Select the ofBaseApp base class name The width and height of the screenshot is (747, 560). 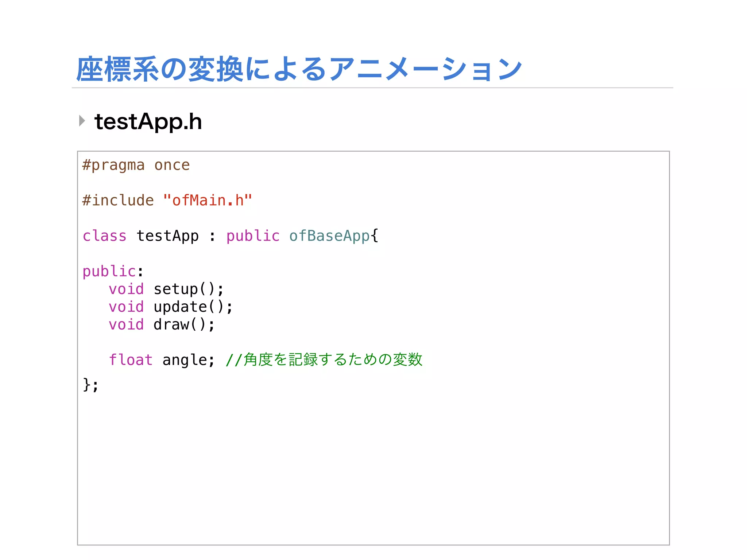(x=330, y=236)
